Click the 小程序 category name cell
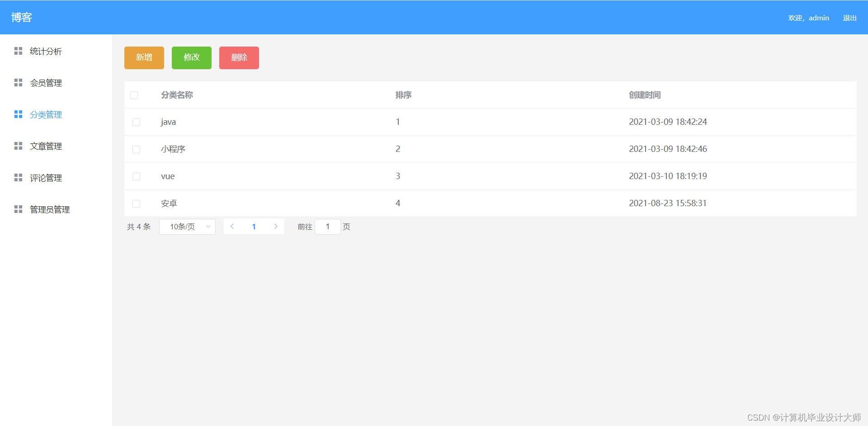868x426 pixels. click(173, 149)
